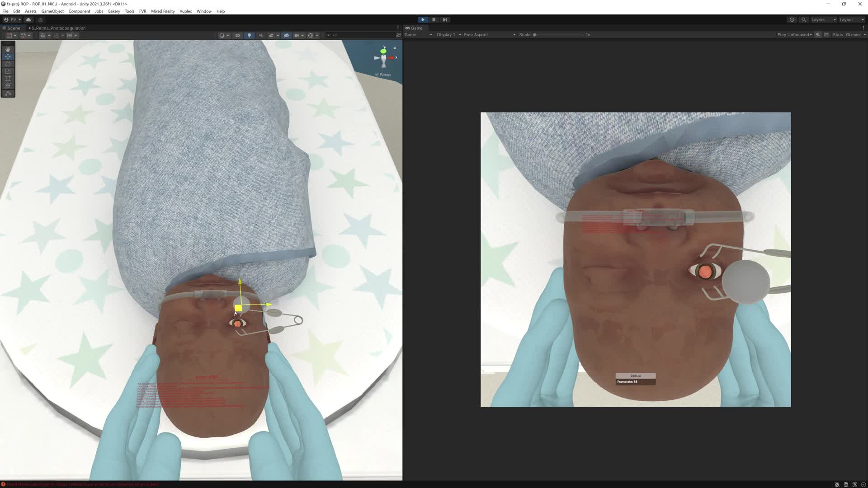Click the Stats button in Game view
868x488 pixels.
click(x=837, y=35)
